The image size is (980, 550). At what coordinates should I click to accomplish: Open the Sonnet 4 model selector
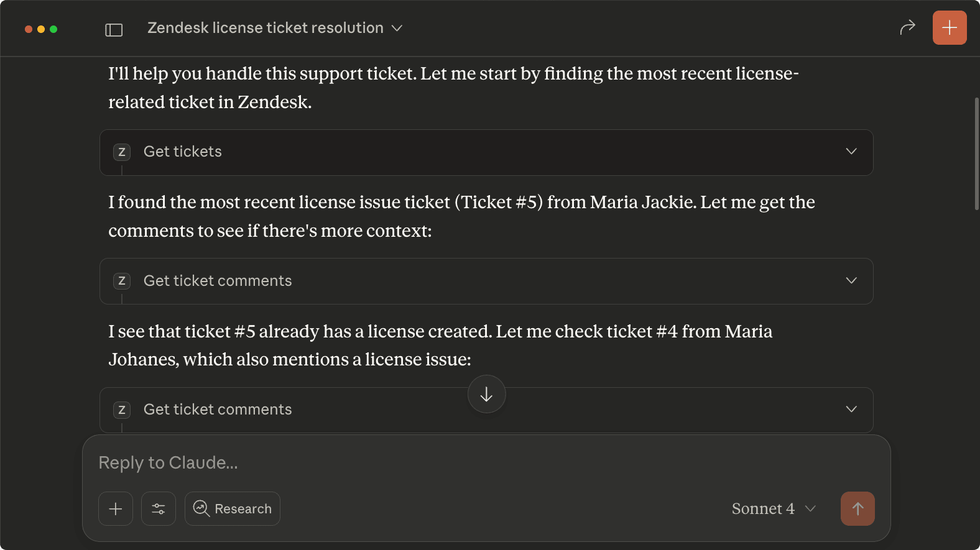tap(773, 508)
